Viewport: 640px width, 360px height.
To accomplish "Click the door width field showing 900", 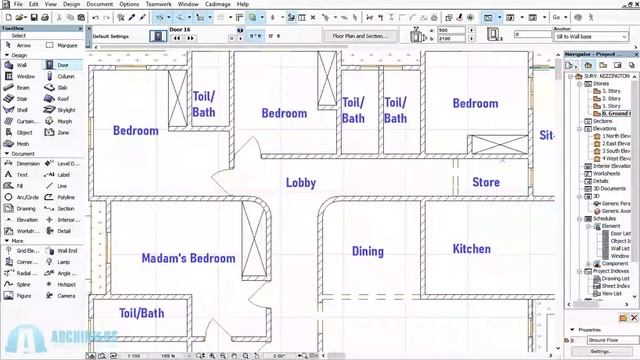I will [451, 30].
